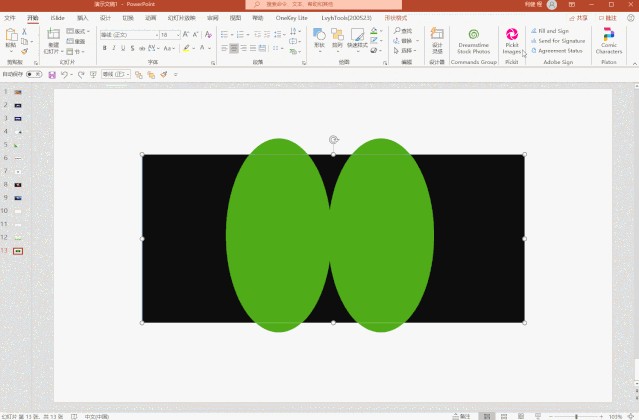Screen dimensions: 639x420
Task: Toggle italic formatting
Action: pyautogui.click(x=115, y=47)
